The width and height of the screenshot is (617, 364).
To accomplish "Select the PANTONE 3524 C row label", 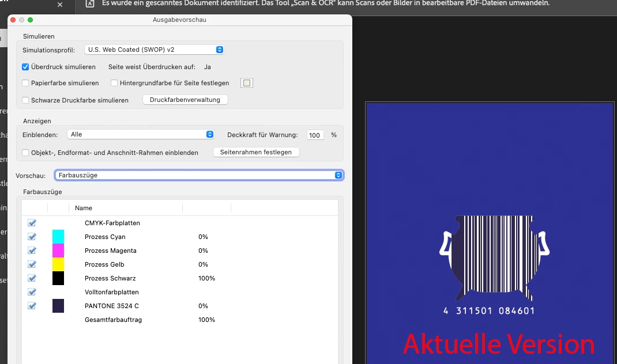I will [112, 306].
